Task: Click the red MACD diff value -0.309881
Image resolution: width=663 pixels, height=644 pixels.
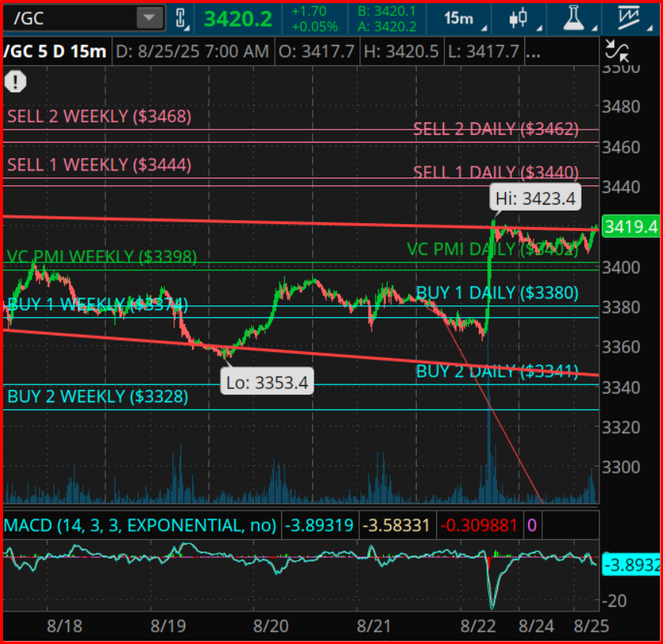Action: click(479, 525)
